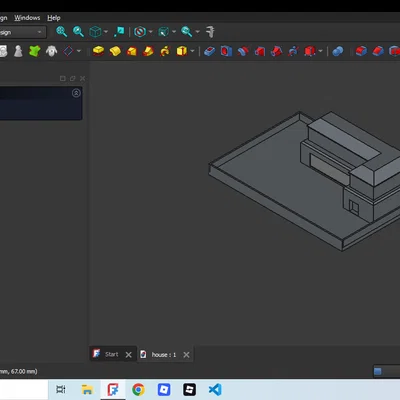Open the standard views dropdown arrow
Viewport: 400px width, 400px height.
(x=106, y=32)
